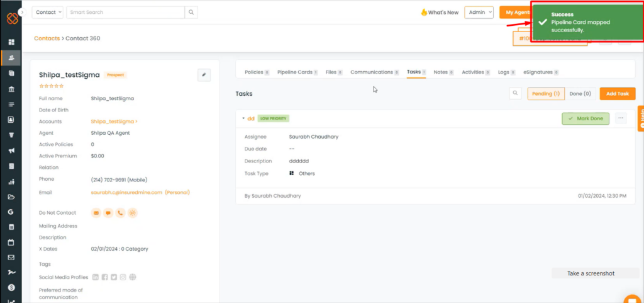Click the lines list sidebar icon
This screenshot has width=644, height=303.
(x=11, y=105)
